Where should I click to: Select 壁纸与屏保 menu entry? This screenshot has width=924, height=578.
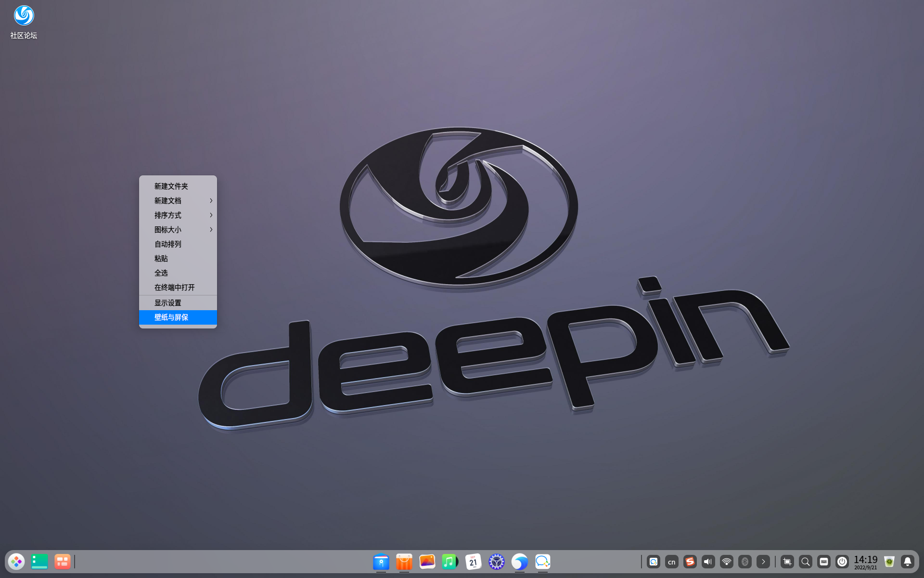(x=178, y=317)
